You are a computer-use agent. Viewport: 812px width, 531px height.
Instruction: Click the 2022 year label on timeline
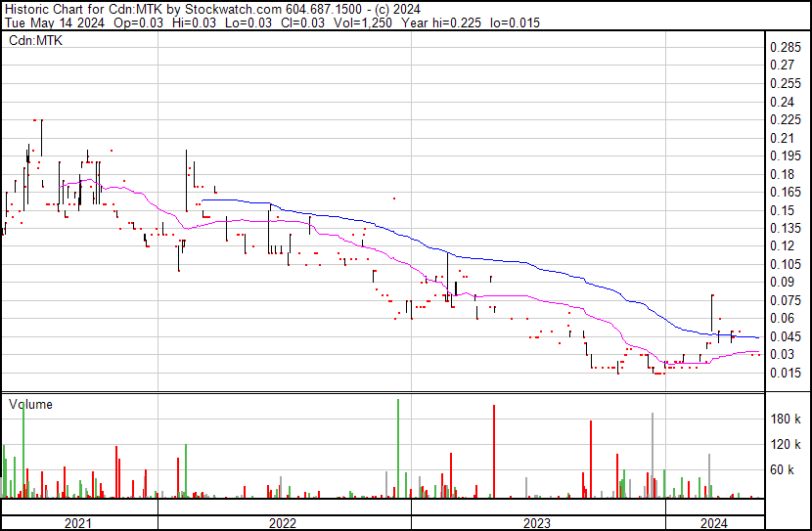[x=282, y=523]
